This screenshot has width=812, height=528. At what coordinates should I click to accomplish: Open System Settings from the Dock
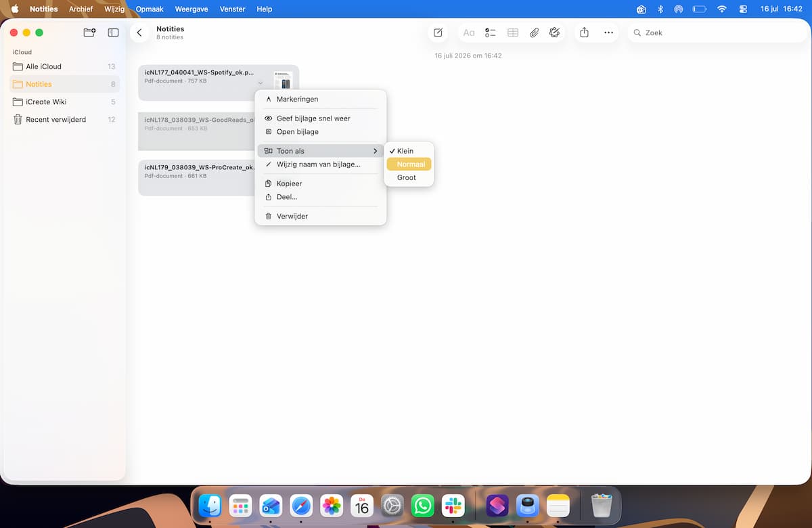click(392, 506)
